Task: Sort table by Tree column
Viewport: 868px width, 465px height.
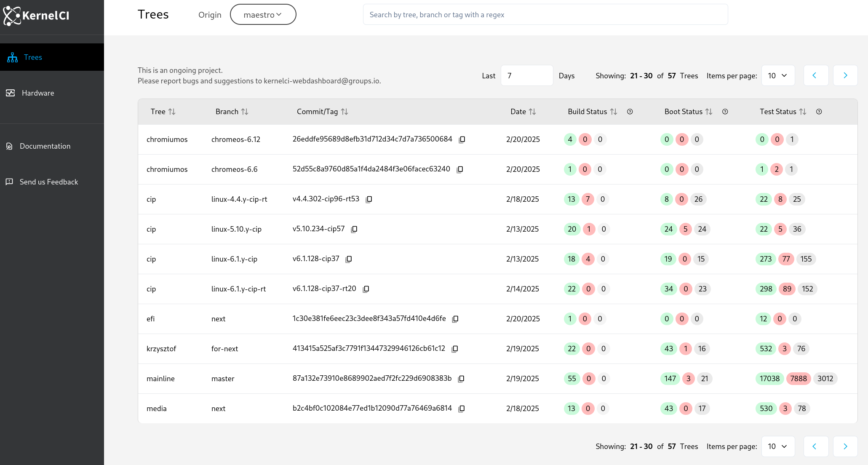Action: pyautogui.click(x=172, y=112)
